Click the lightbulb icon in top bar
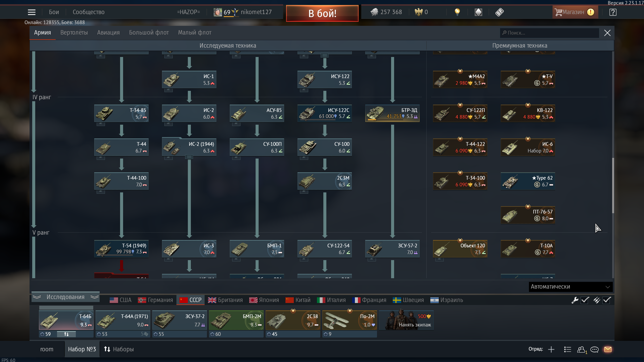The width and height of the screenshot is (644, 362). pos(457,12)
